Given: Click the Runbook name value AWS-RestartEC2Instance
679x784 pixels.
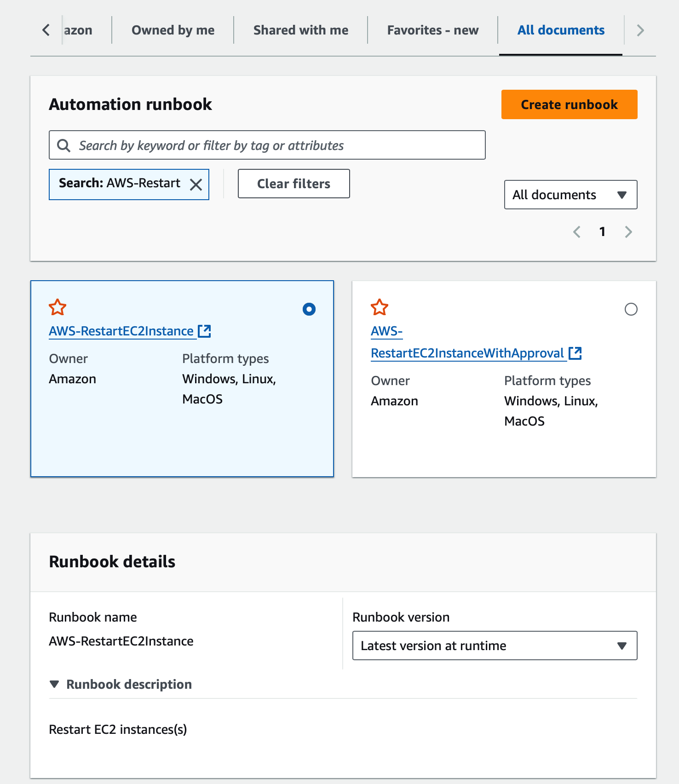Looking at the screenshot, I should pos(121,641).
